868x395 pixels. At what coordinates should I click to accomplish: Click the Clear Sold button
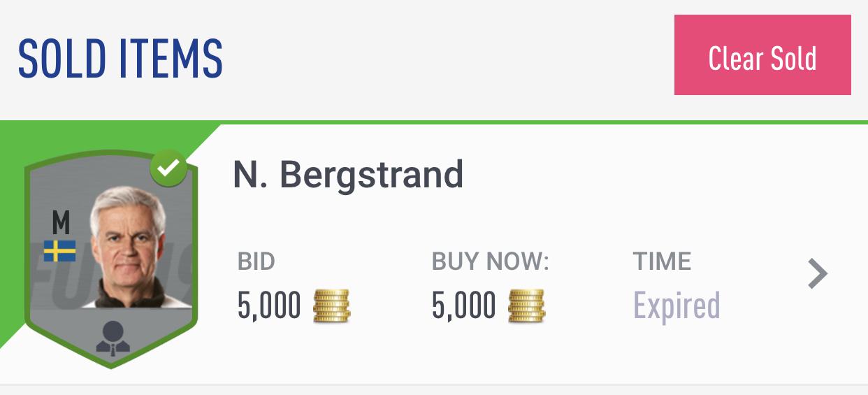click(762, 55)
